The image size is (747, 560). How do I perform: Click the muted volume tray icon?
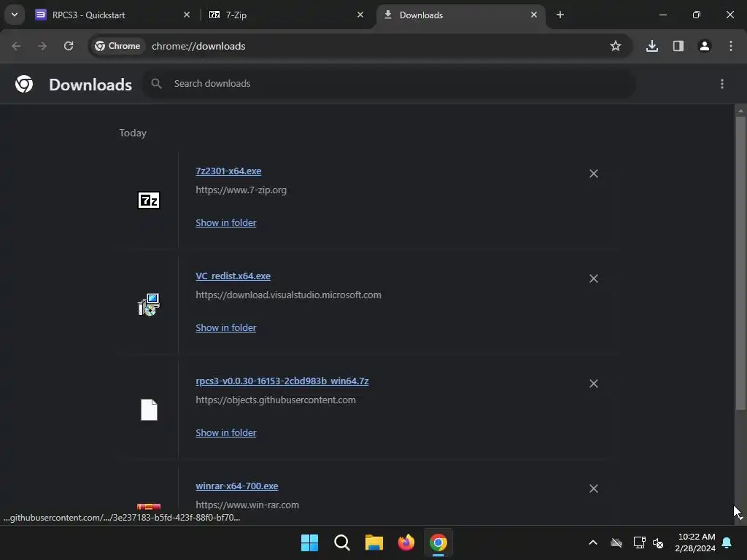[x=658, y=542]
